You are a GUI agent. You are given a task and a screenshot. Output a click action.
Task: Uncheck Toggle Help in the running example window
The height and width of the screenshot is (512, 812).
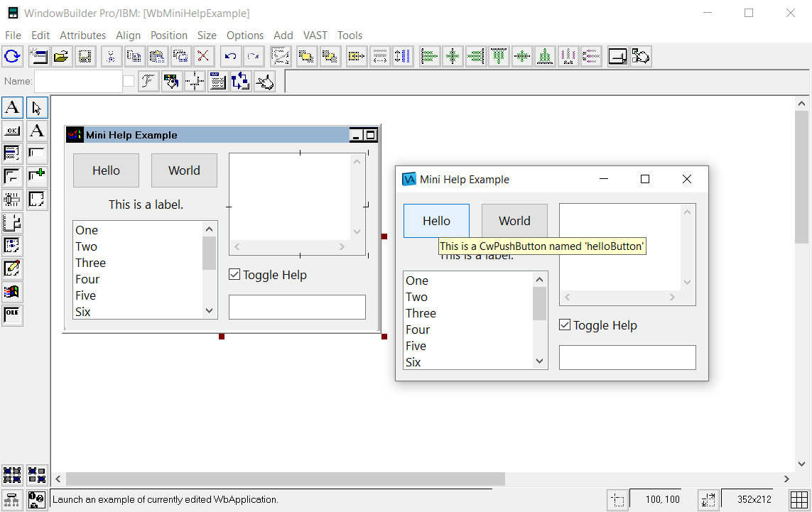(565, 325)
